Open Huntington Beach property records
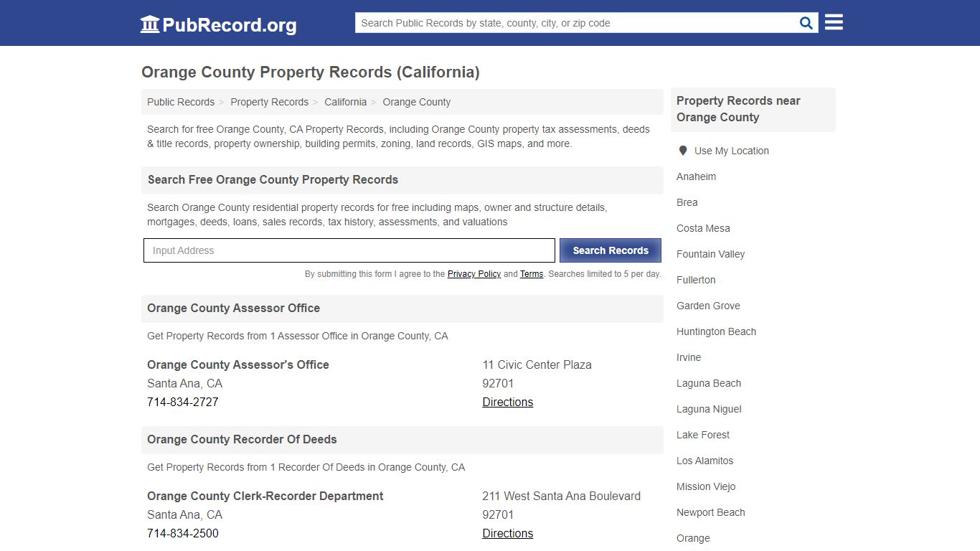Viewport: 980px width, 551px height. pyautogui.click(x=716, y=331)
